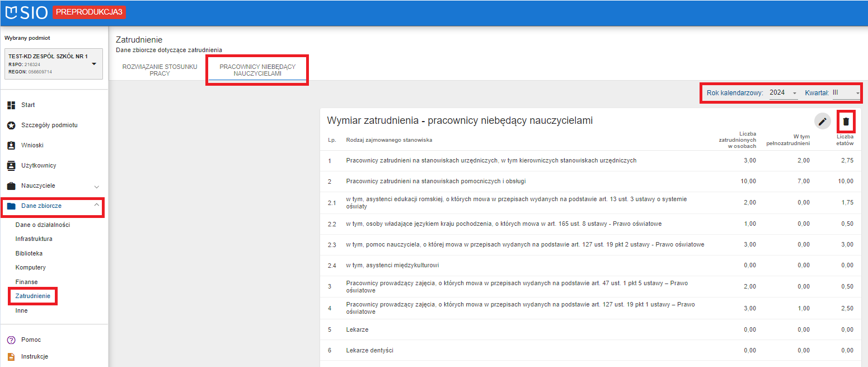The height and width of the screenshot is (367, 868).
Task: Open Instrukcje from the sidebar
Action: [x=35, y=356]
